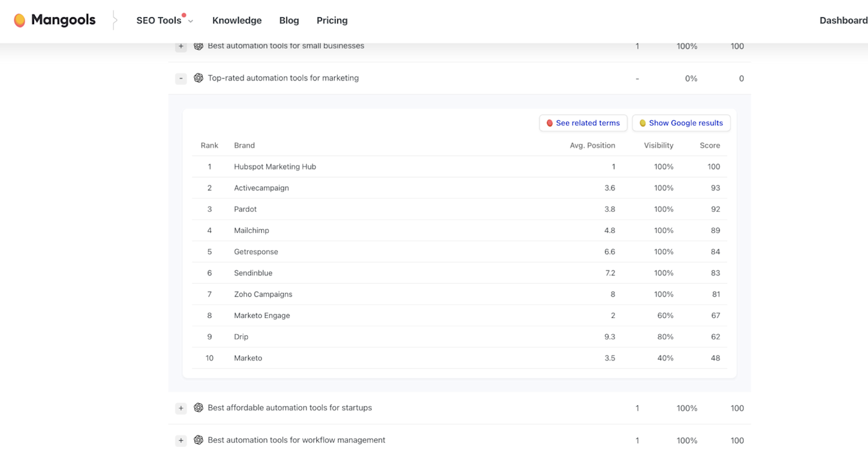Image resolution: width=868 pixels, height=450 pixels.
Task: Select the Marketo Engage brand row
Action: 459,315
